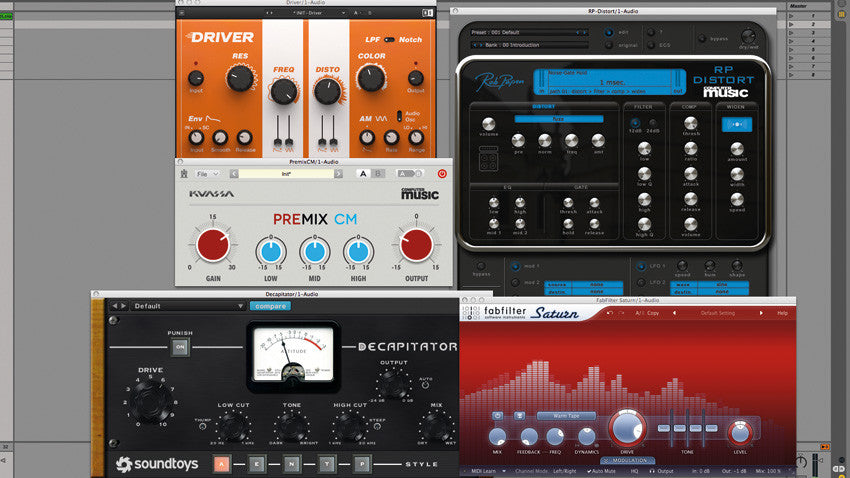Click the red power icon in PreMix CM
The image size is (850, 478).
coord(442,173)
